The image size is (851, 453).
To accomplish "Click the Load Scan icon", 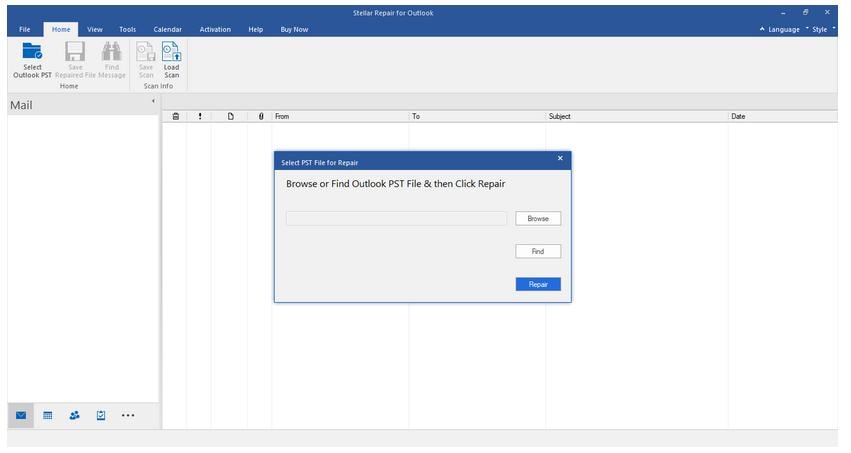I will click(x=172, y=52).
